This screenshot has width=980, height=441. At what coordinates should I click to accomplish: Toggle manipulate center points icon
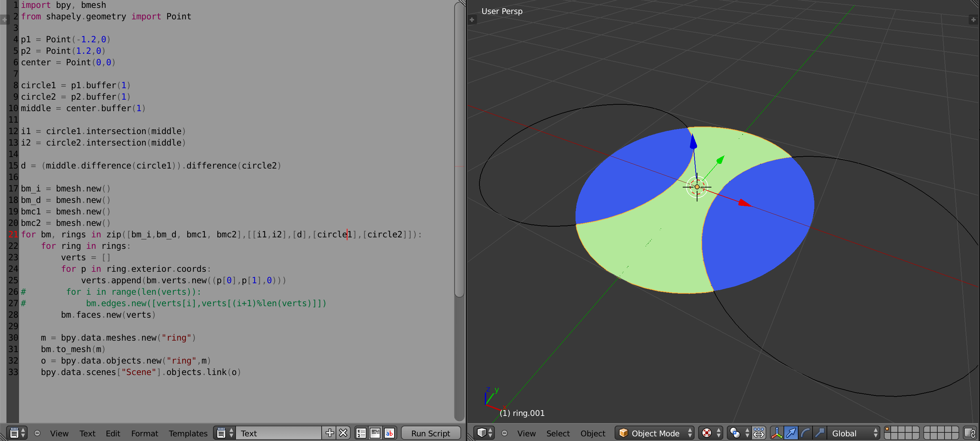759,433
